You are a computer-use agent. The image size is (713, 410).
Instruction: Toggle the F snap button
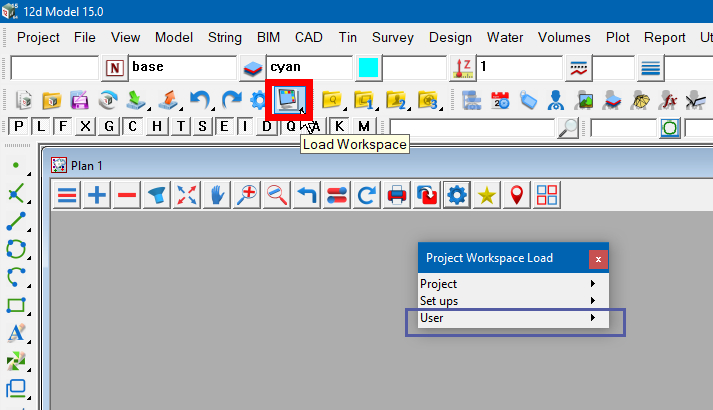[63, 126]
